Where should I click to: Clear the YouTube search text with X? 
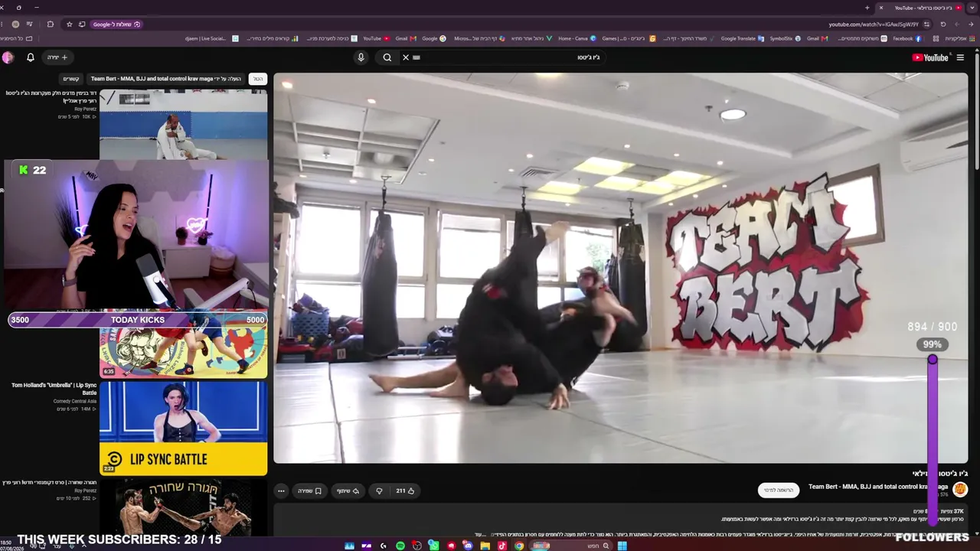[406, 57]
